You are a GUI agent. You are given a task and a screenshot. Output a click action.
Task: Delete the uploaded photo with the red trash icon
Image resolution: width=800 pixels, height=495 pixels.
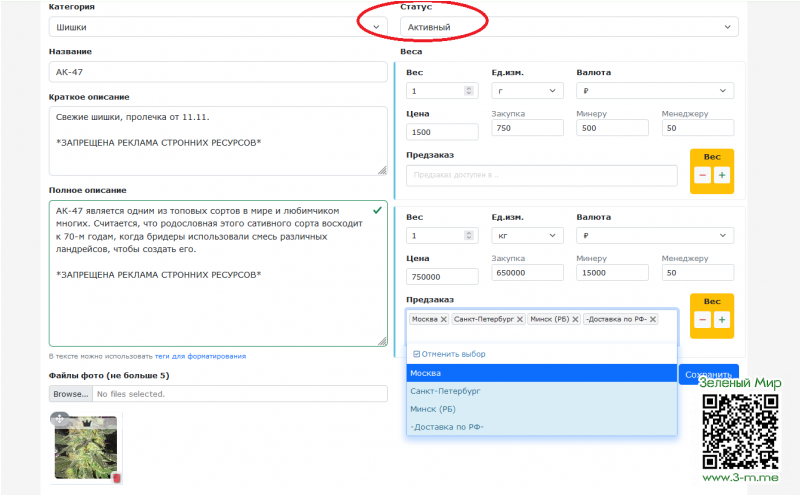click(x=116, y=478)
